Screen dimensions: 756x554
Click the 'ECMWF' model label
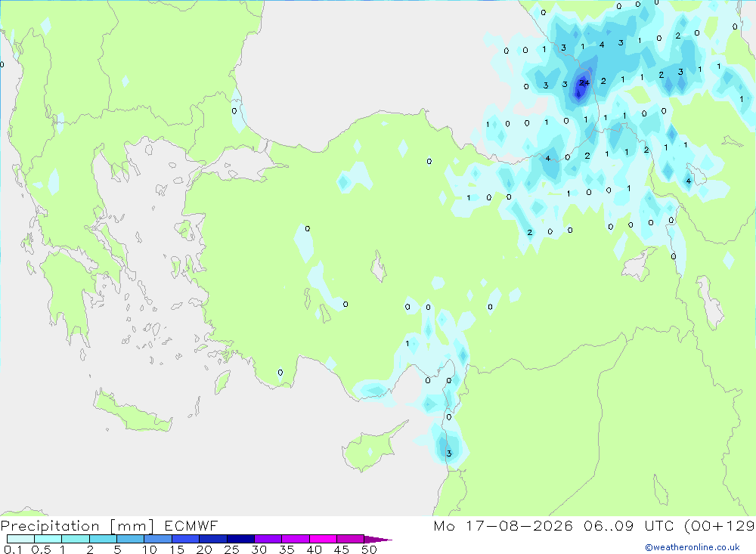point(191,525)
